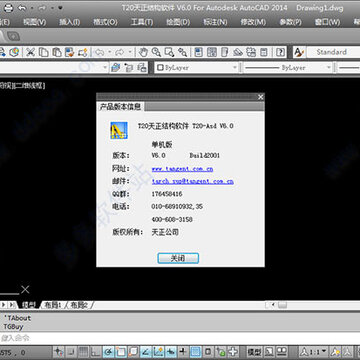Toggle Grid display in status bar
This screenshot has height=360, width=360.
click(x=83, y=351)
